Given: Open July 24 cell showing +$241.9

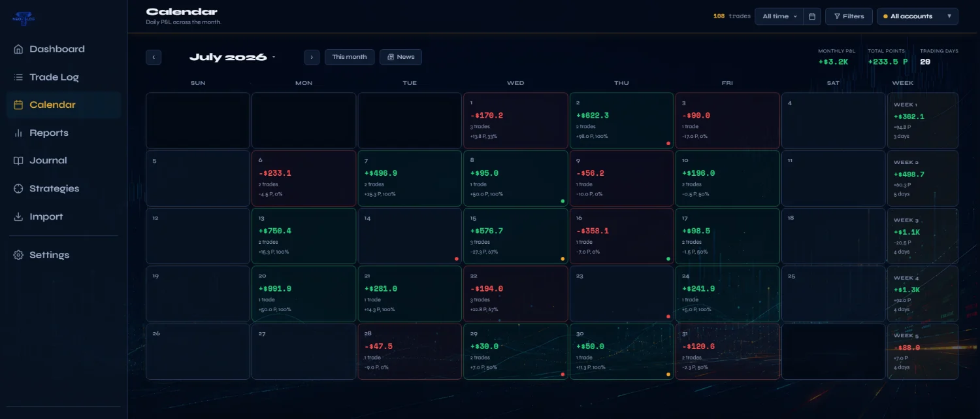Looking at the screenshot, I should [727, 293].
